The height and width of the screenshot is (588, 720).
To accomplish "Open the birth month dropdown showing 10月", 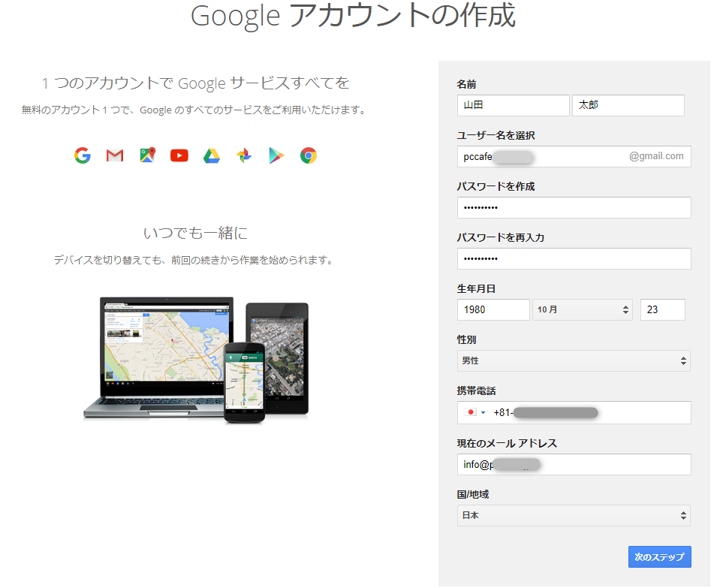I will click(583, 309).
